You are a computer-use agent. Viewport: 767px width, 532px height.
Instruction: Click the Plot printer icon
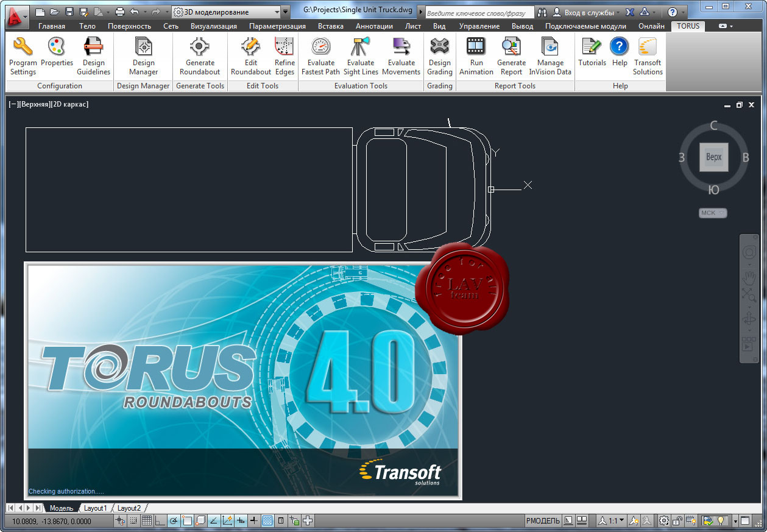119,12
